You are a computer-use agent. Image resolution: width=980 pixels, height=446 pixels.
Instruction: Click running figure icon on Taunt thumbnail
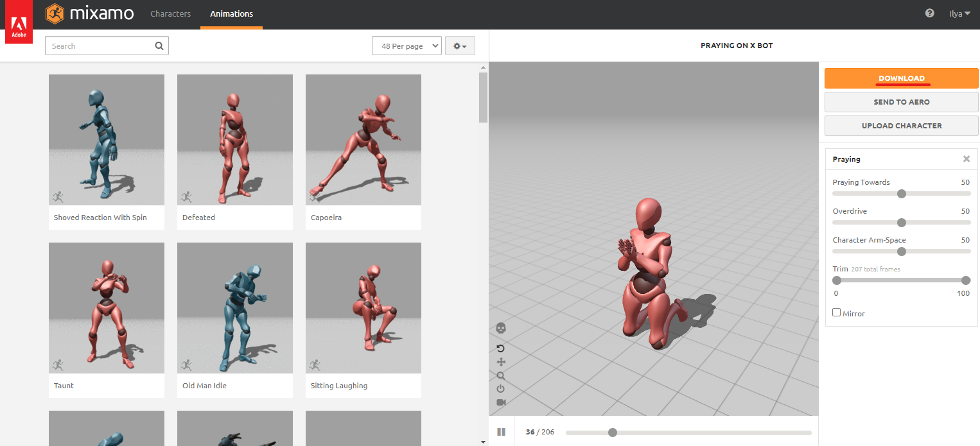click(x=58, y=365)
